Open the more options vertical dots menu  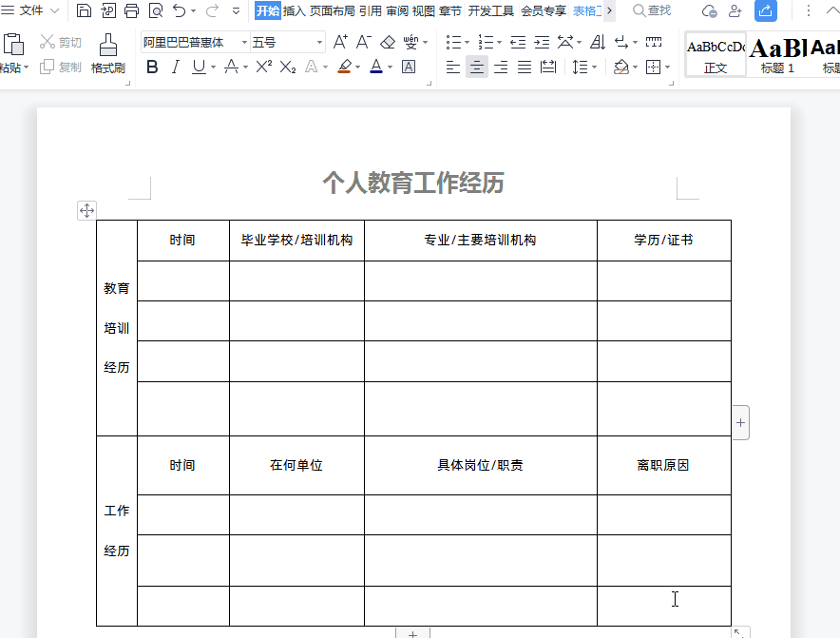[x=808, y=10]
